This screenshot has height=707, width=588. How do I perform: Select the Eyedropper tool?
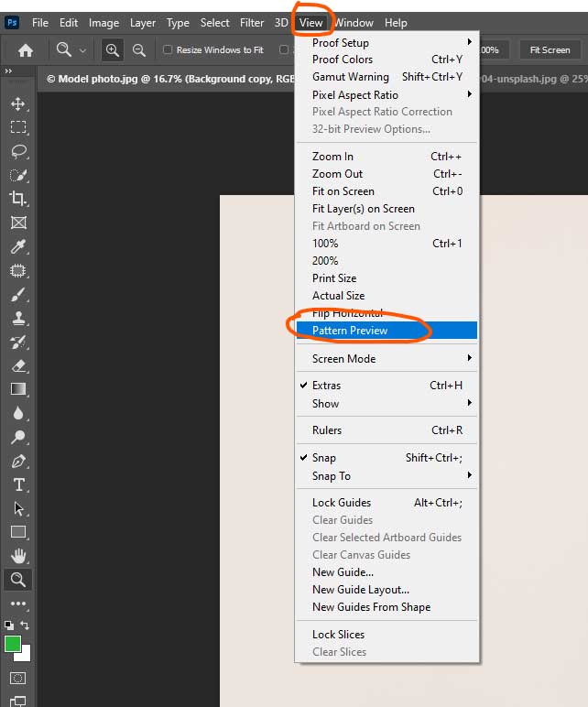click(x=18, y=246)
